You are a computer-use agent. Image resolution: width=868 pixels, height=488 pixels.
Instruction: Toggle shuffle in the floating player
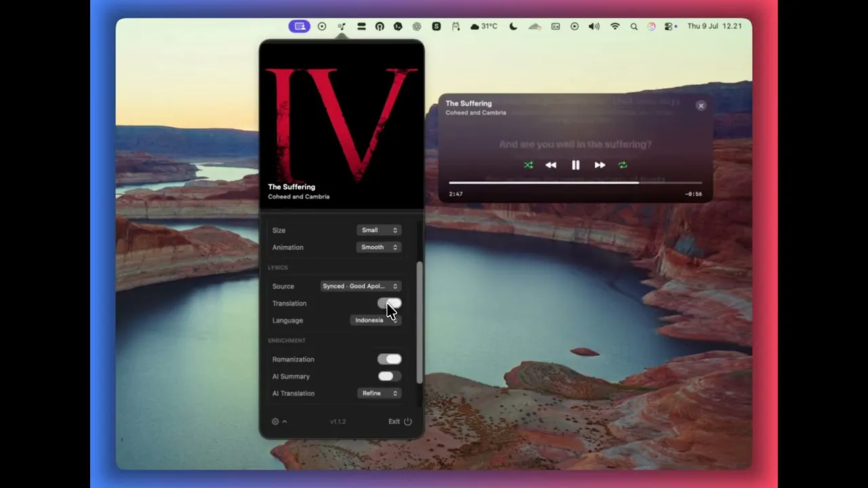coord(528,165)
